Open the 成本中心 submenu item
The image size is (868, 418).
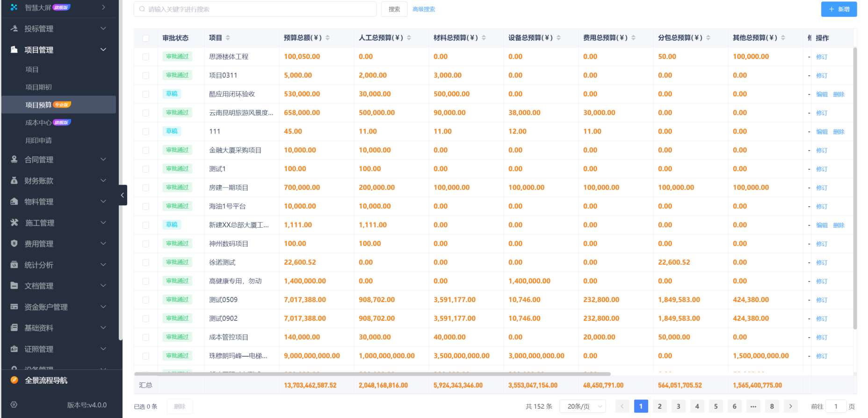(x=38, y=123)
